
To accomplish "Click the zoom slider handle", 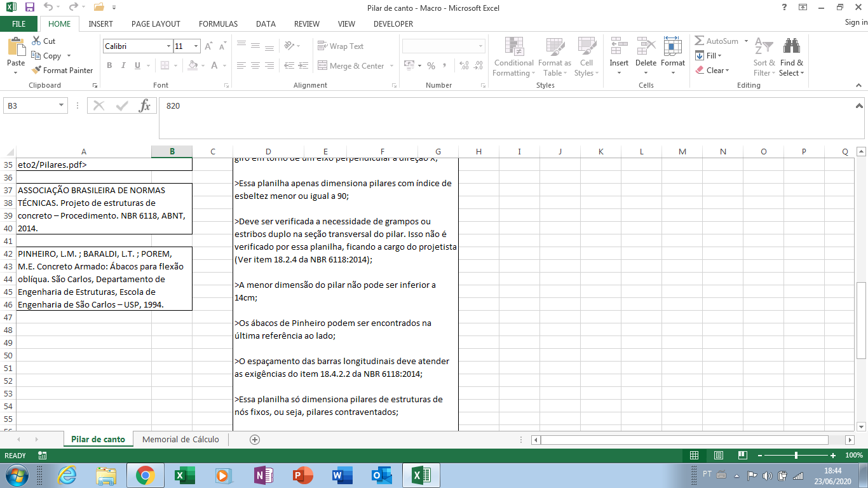I will coord(796,456).
